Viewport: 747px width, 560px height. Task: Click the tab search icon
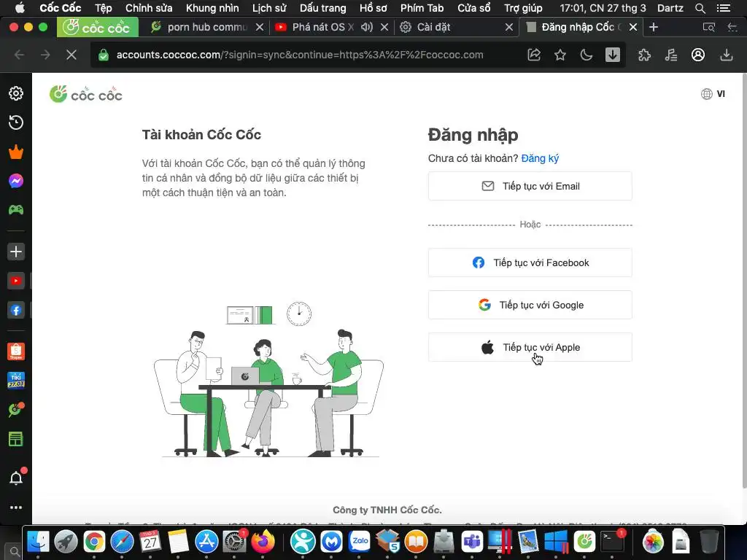tap(709, 27)
